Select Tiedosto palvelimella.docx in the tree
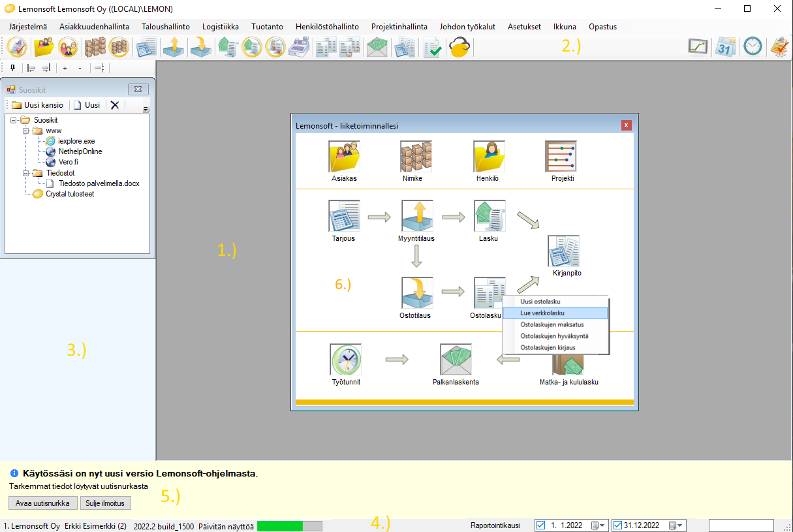Screen dimensions: 793x532 point(99,183)
